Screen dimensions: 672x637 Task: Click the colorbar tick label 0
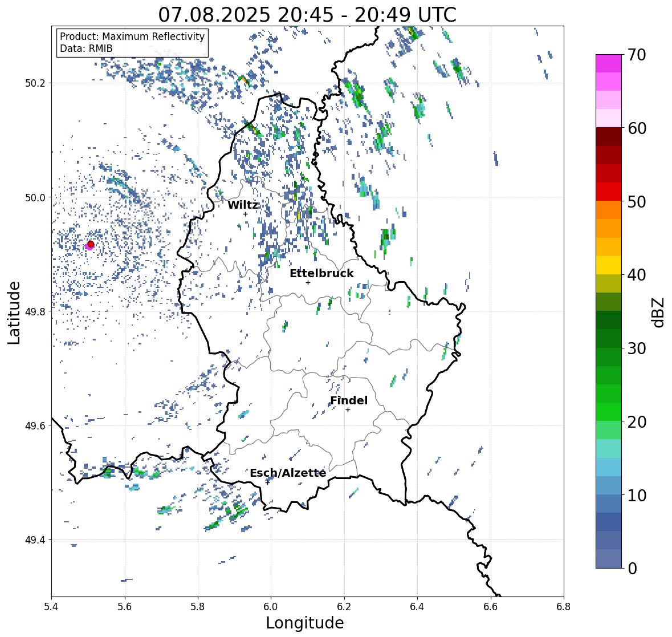[x=632, y=569]
